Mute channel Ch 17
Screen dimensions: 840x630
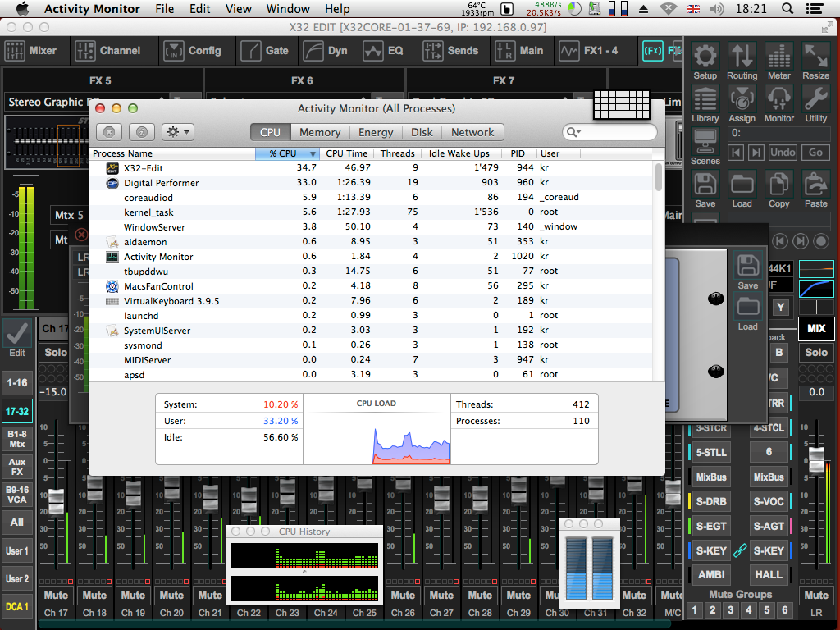(56, 595)
